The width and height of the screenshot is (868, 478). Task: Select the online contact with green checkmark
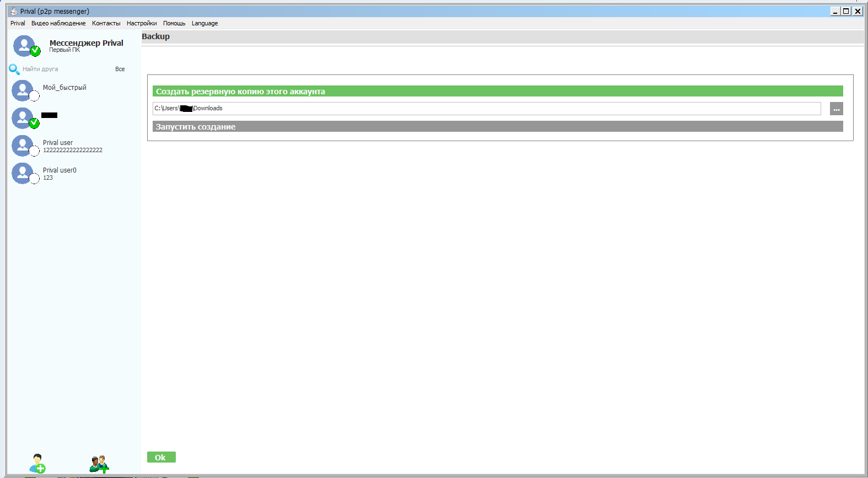pos(23,117)
